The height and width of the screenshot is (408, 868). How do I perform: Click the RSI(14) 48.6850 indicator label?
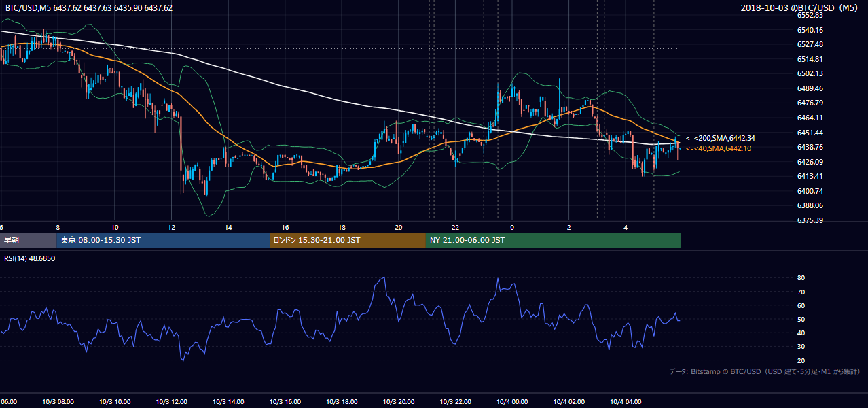click(30, 258)
